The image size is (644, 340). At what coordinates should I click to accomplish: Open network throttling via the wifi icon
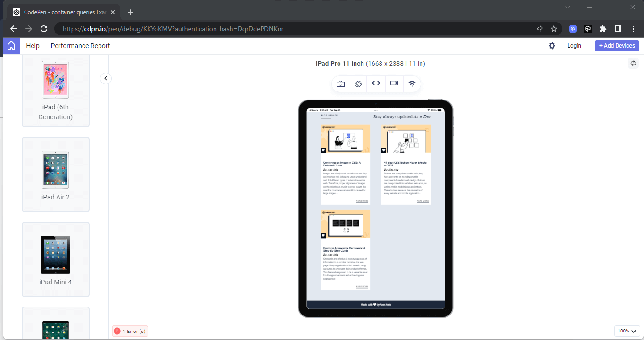tap(412, 83)
